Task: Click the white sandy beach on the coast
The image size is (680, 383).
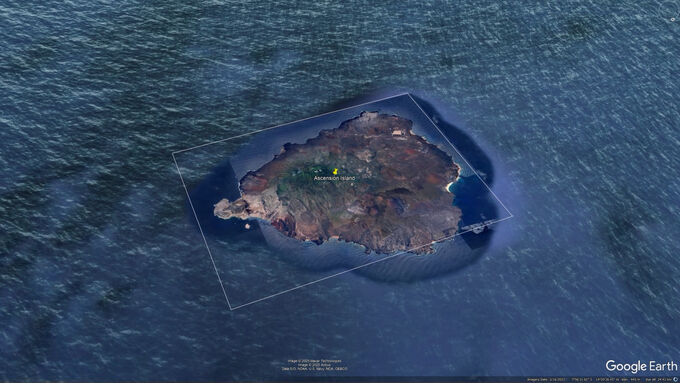Action: [x=450, y=186]
